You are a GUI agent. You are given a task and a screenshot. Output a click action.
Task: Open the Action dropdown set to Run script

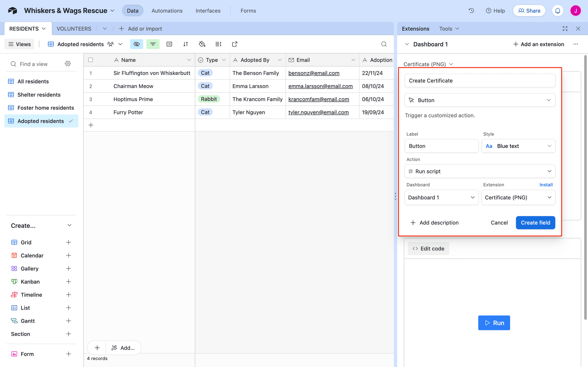click(x=480, y=171)
